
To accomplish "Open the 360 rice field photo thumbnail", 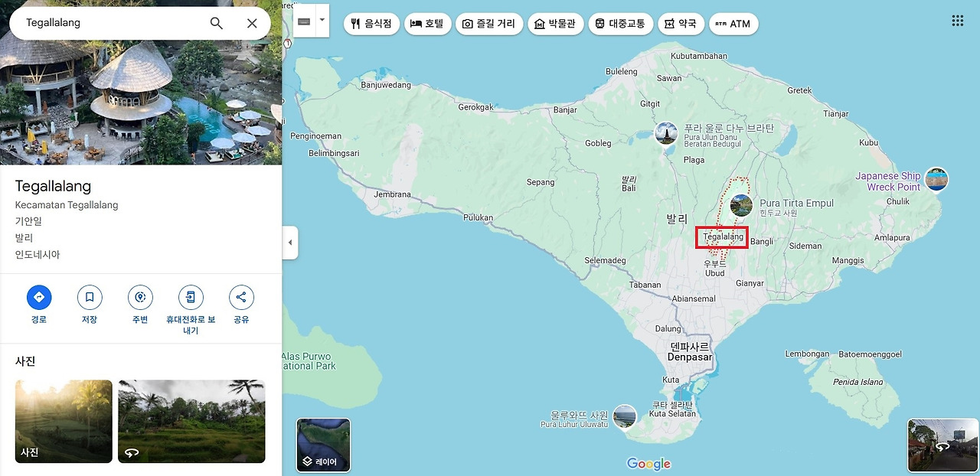I will (191, 421).
